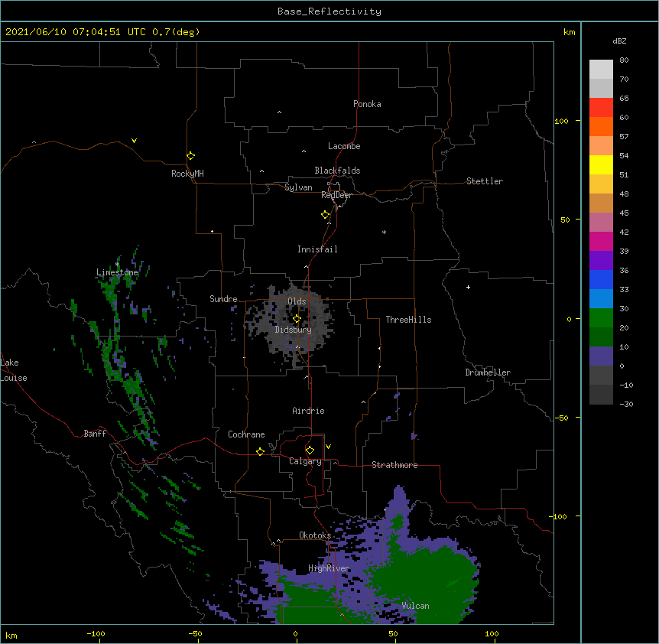The width and height of the screenshot is (659, 644).
Task: Select the yellow 51–54 dBZ legend swatch
Action: (601, 164)
